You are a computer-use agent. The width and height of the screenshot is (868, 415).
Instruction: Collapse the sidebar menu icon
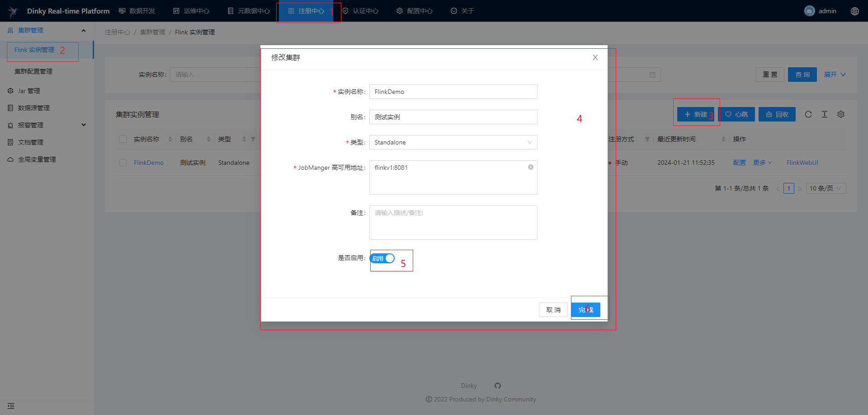pos(11,406)
